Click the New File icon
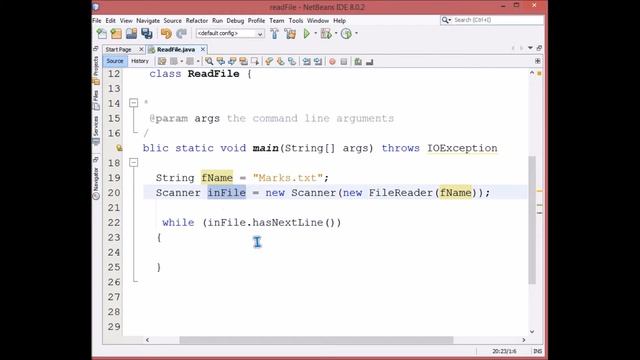The width and height of the screenshot is (640, 360). click(x=102, y=33)
